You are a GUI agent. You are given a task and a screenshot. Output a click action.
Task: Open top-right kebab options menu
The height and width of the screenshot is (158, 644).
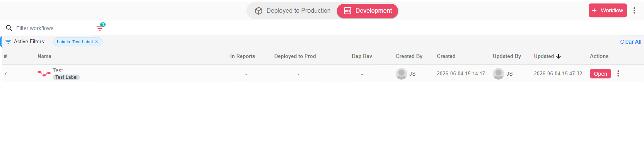pyautogui.click(x=634, y=10)
